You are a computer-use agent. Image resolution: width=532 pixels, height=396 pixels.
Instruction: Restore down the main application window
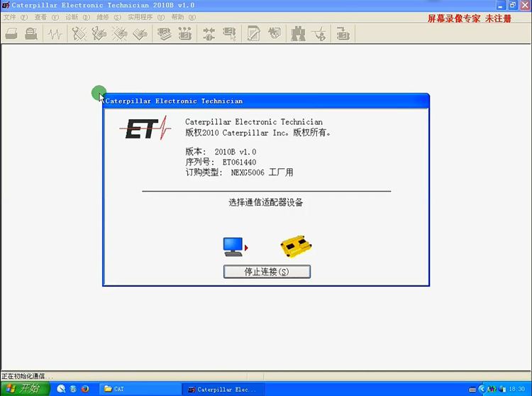[513, 6]
